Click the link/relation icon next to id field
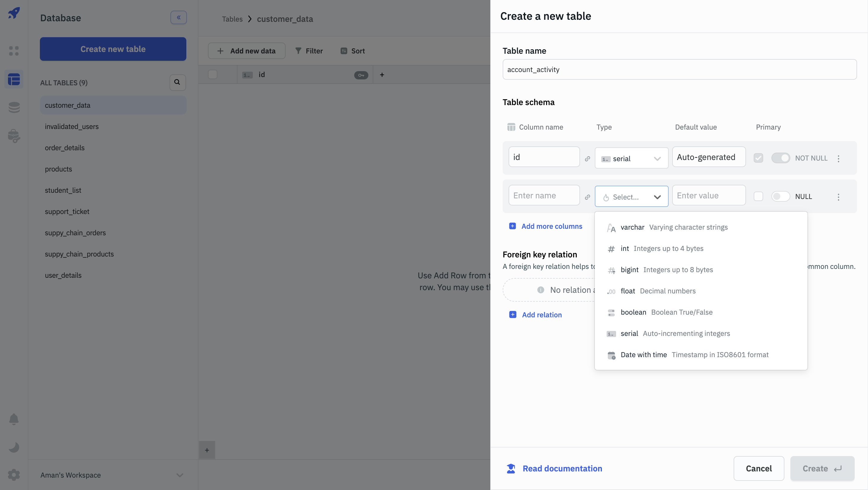 tap(587, 158)
